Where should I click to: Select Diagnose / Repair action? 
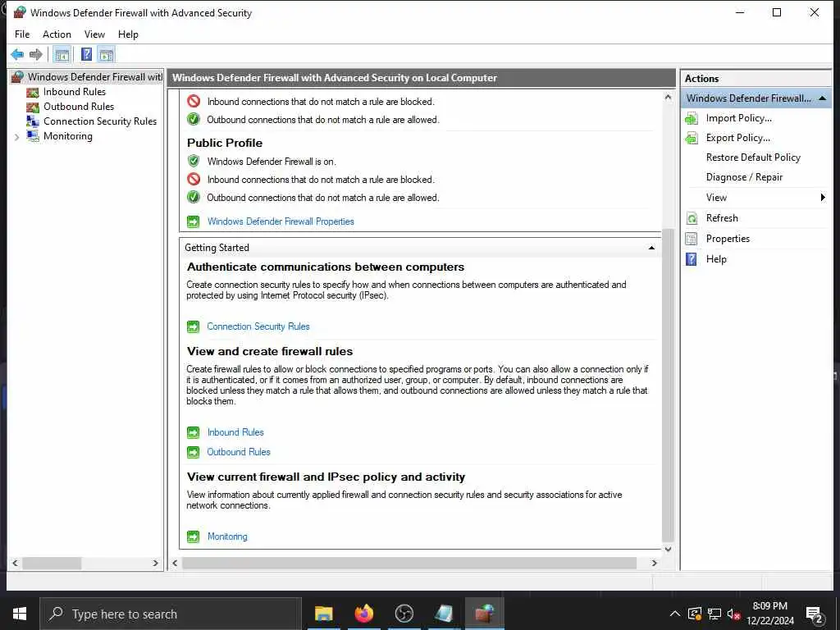coord(744,177)
